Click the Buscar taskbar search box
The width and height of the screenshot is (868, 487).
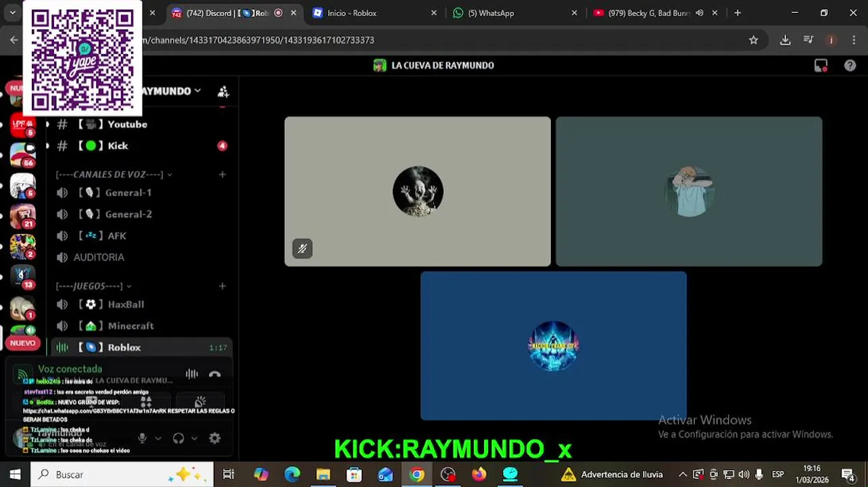(122, 475)
